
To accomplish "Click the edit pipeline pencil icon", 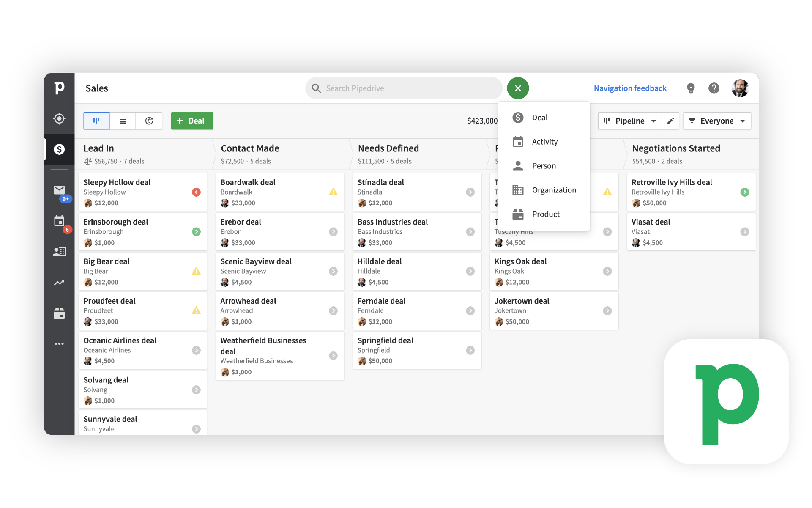I will click(x=670, y=121).
